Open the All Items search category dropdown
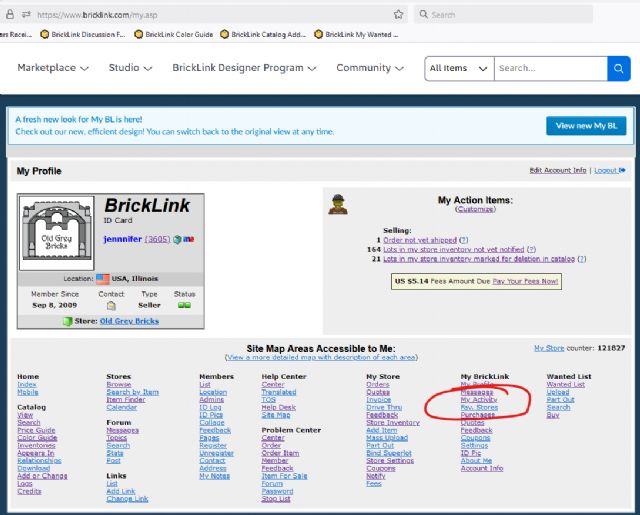 pos(458,68)
